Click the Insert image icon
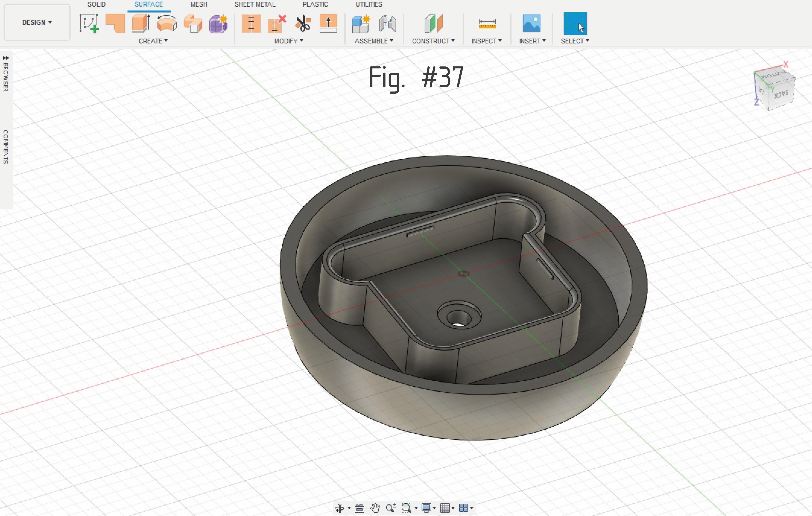Image resolution: width=812 pixels, height=516 pixels. tap(531, 23)
